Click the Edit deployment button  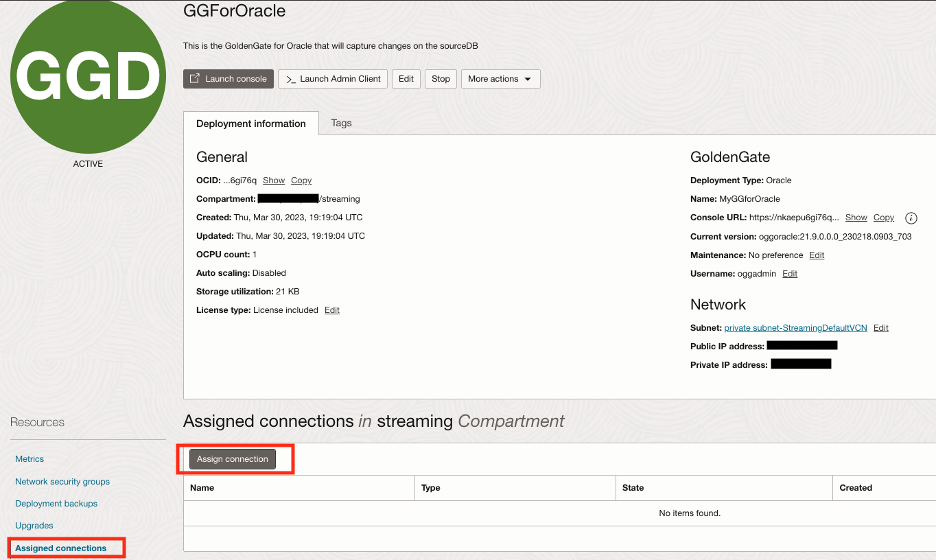tap(406, 79)
